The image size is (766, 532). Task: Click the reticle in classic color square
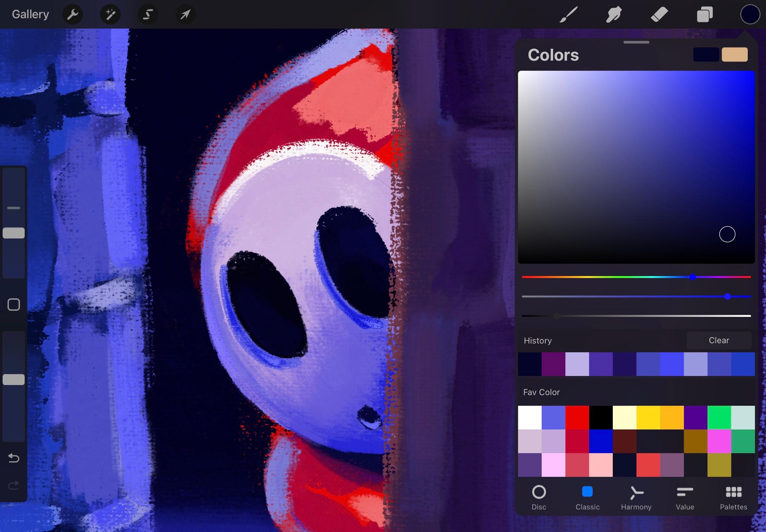(x=727, y=234)
